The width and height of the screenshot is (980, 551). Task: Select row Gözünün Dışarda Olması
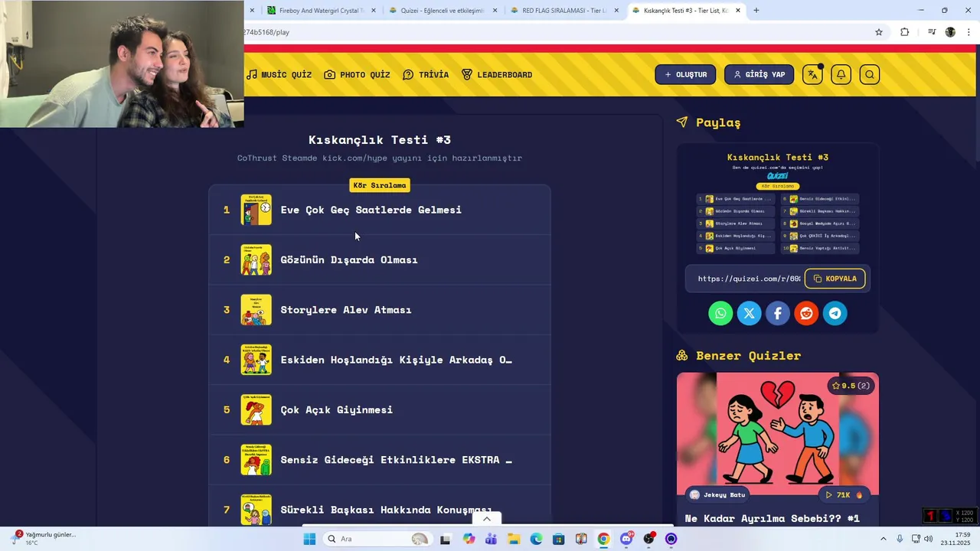[x=380, y=259]
